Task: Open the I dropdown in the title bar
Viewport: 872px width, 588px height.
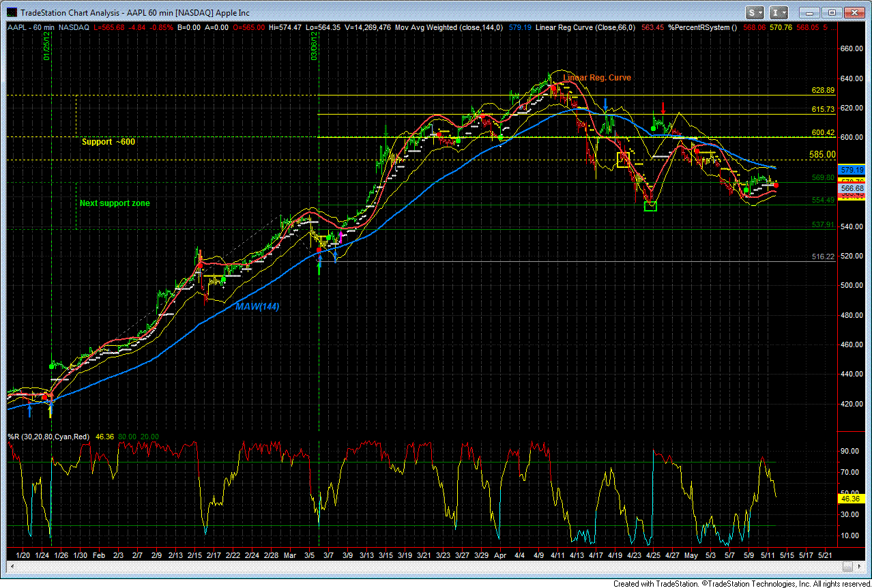Action: pos(778,12)
